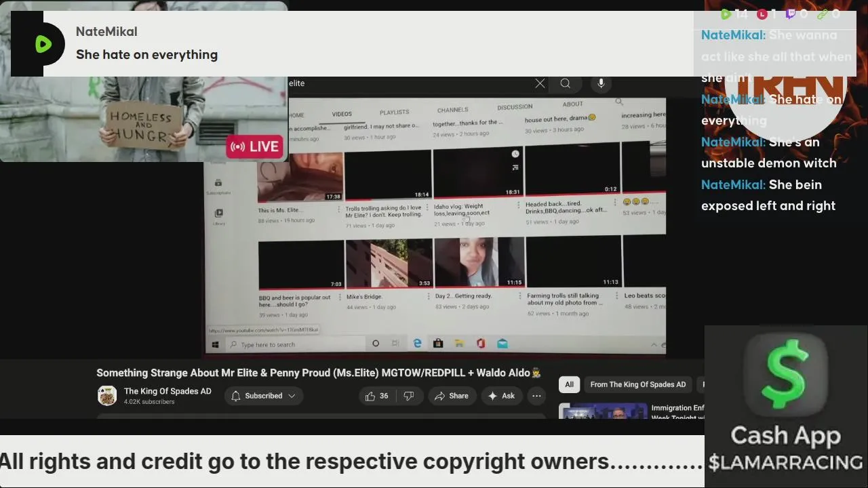868x488 pixels.
Task: Expand the Subscribed notification dropdown
Action: [x=264, y=396]
